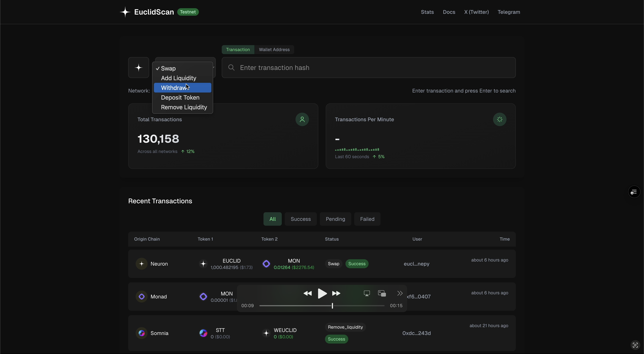Select Add Liquidity in the dropdown list

pyautogui.click(x=182, y=78)
